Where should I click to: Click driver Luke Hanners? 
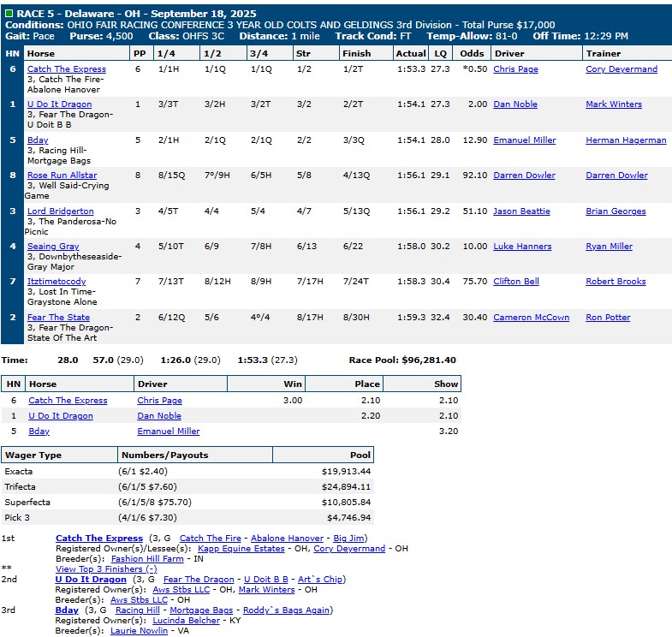[522, 247]
